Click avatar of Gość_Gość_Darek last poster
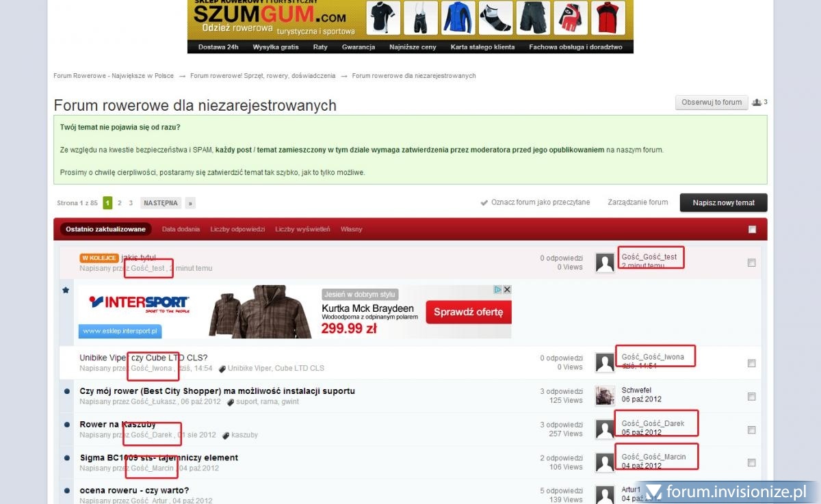 pos(605,429)
